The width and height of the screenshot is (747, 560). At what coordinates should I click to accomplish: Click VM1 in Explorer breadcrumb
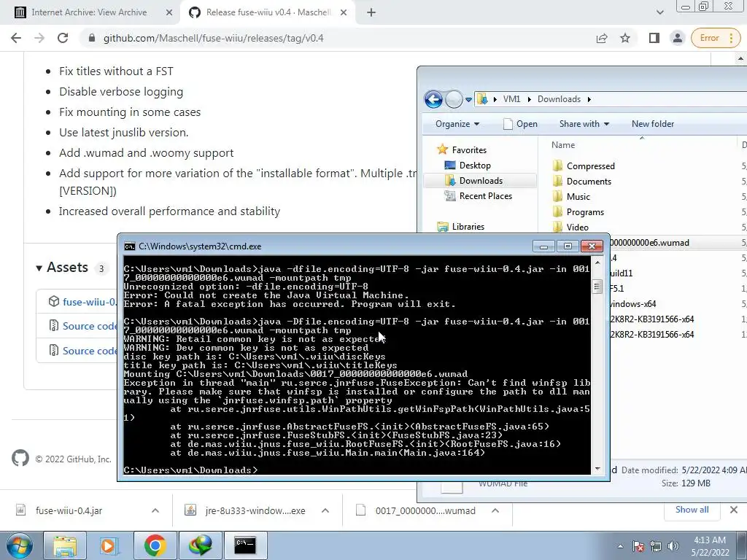click(x=511, y=99)
